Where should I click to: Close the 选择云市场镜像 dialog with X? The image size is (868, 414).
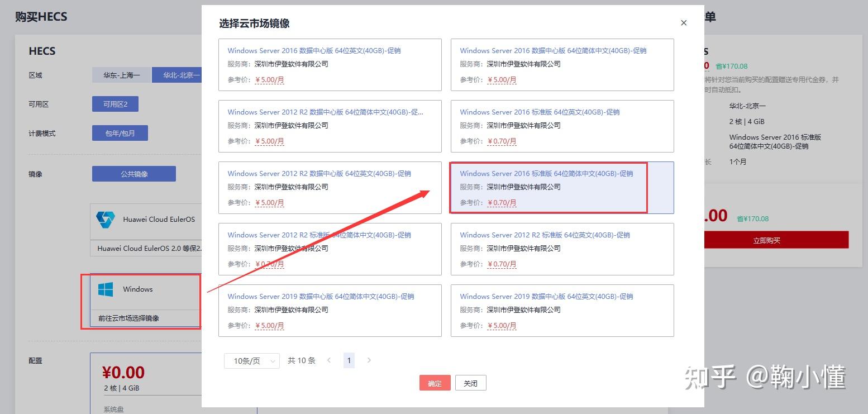pos(684,23)
